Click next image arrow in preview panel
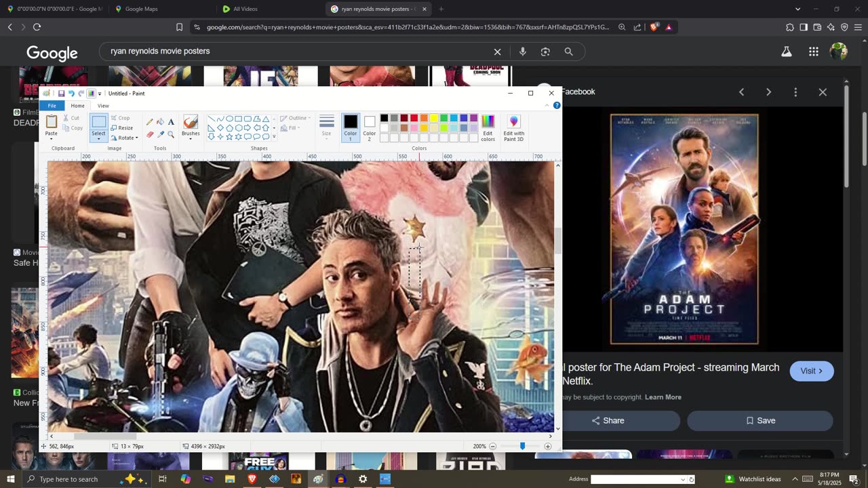The image size is (868, 488). click(768, 92)
